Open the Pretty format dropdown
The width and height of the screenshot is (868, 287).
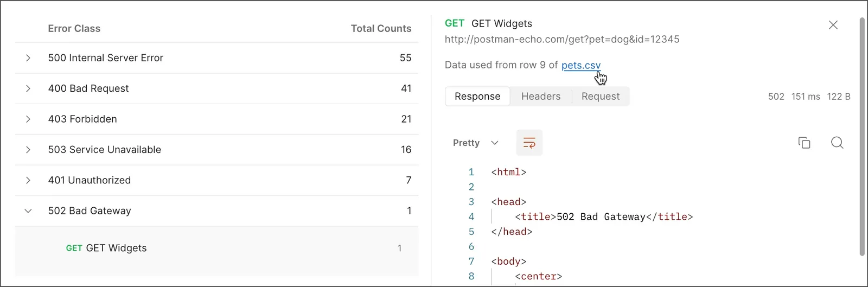(x=476, y=143)
